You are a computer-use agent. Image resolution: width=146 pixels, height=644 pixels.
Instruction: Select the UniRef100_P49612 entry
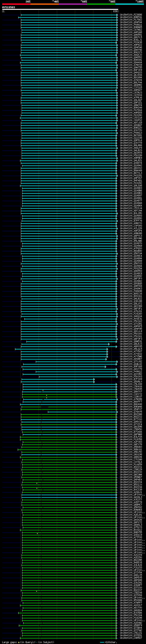click(131, 371)
